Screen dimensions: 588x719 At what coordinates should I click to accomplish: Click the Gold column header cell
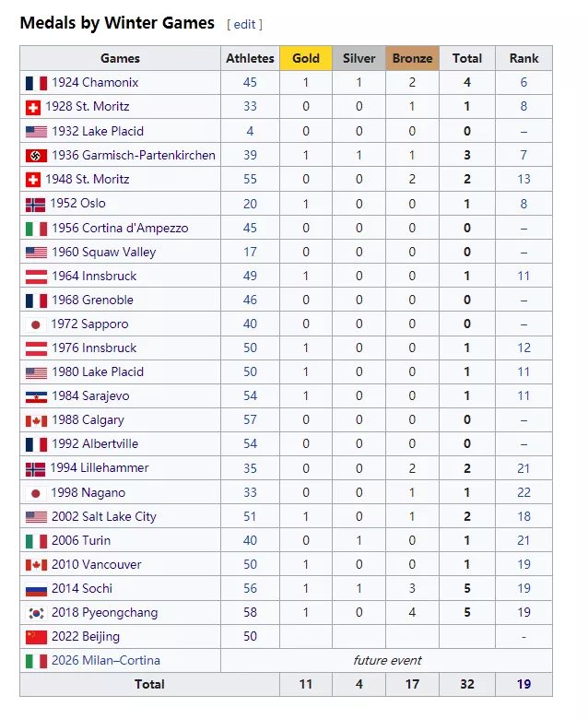click(x=306, y=58)
